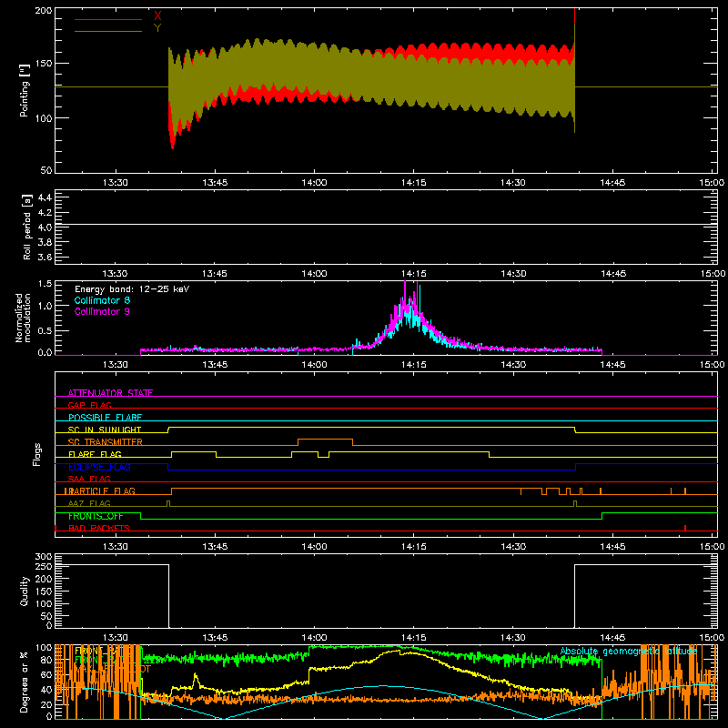Click 14:45 under the Flags plot
This screenshot has width=728, height=728.
[612, 547]
